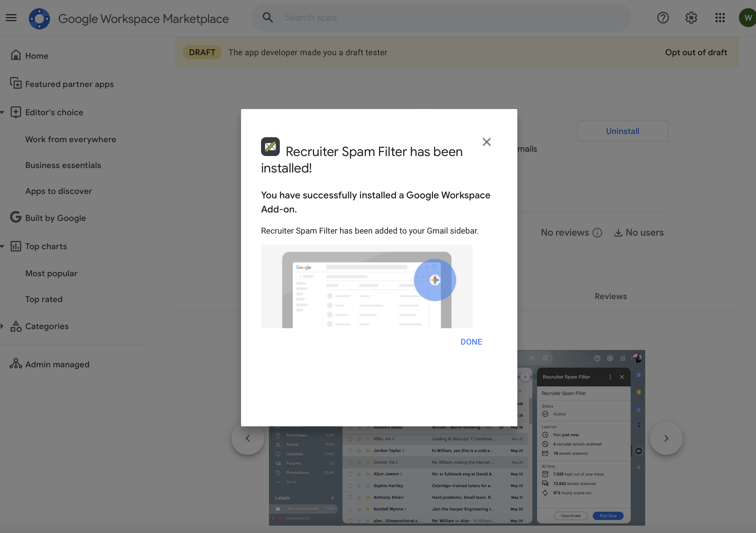Collapse the Editor's choice section
The height and width of the screenshot is (533, 756).
point(2,113)
